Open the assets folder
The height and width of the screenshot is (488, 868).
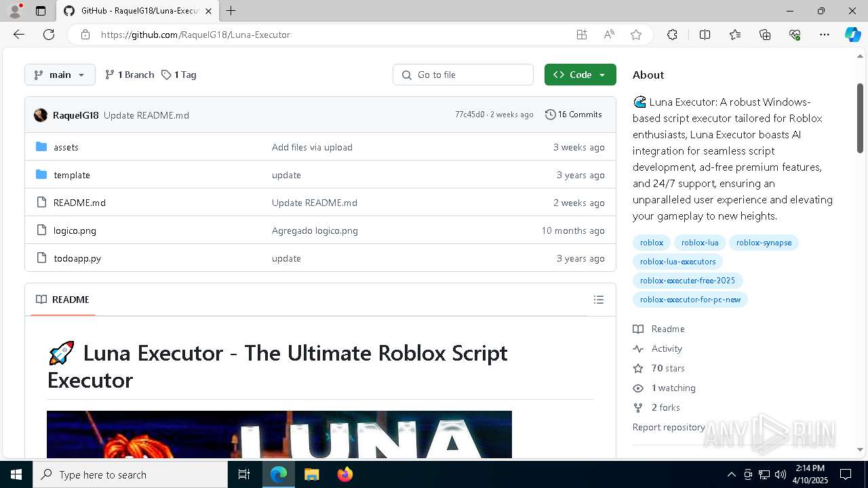point(66,147)
